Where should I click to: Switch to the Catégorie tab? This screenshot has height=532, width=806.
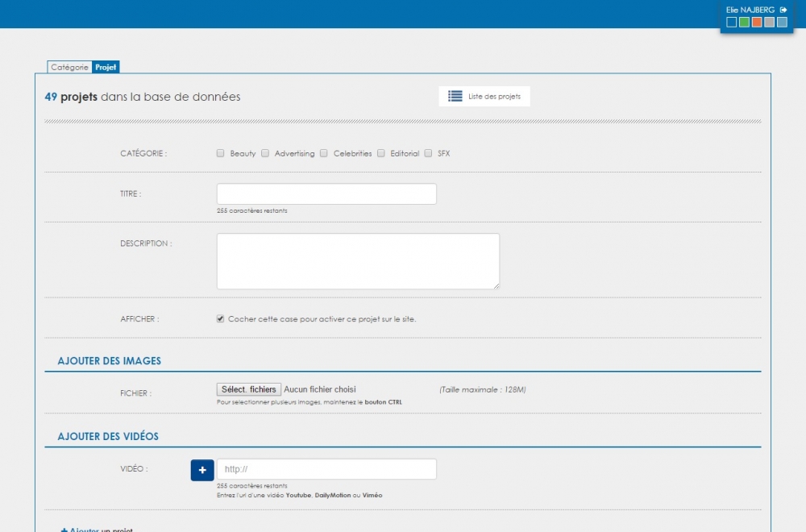coord(69,68)
